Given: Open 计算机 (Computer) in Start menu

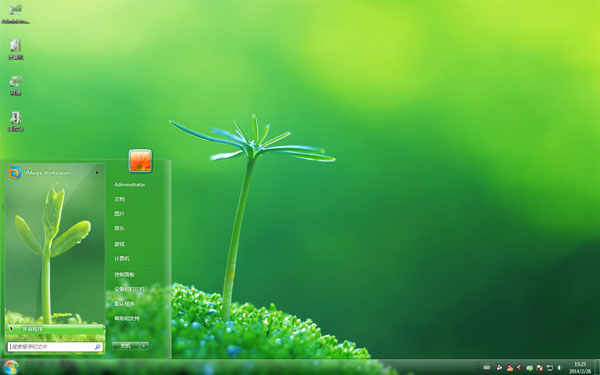Looking at the screenshot, I should [122, 259].
